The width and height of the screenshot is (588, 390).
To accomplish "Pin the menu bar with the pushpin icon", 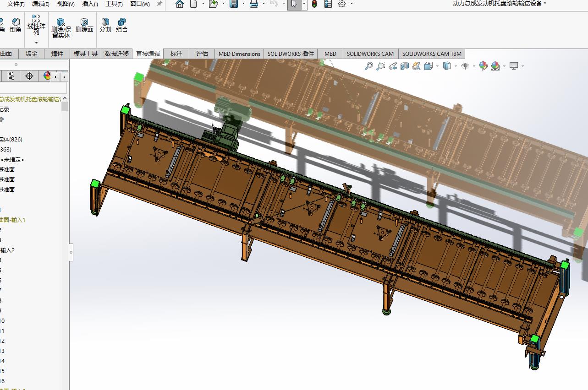I will (159, 4).
